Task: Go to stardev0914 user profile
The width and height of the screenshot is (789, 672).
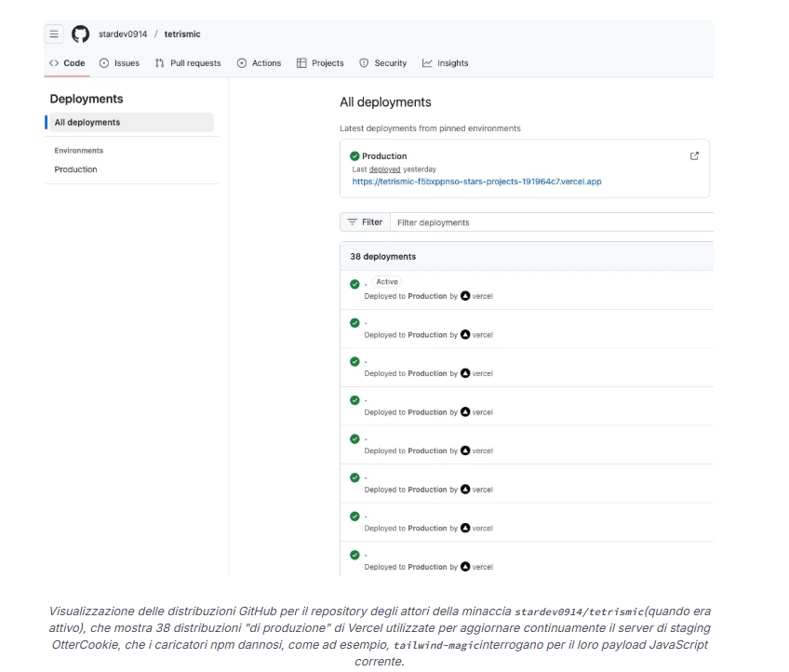Action: [x=123, y=34]
